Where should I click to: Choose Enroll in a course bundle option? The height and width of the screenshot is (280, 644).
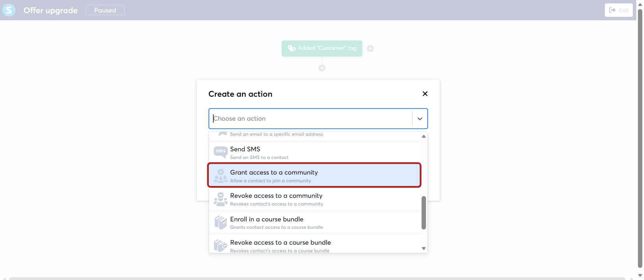click(314, 222)
